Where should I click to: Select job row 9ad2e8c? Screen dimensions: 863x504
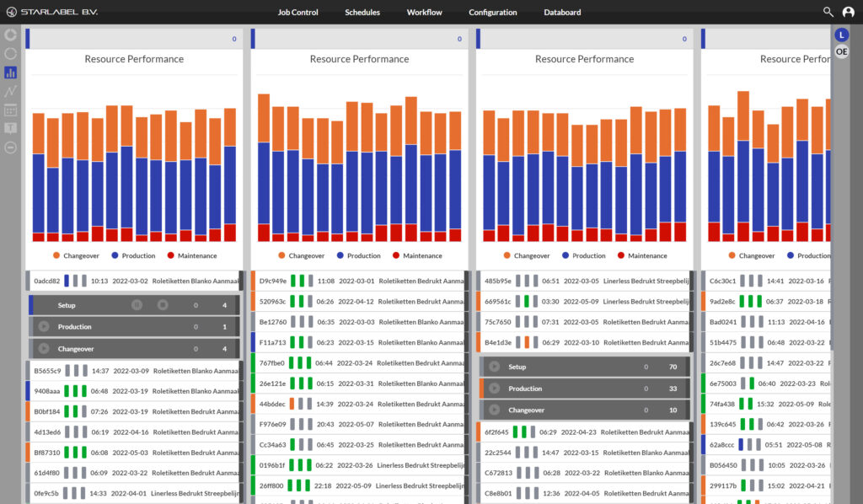point(766,302)
